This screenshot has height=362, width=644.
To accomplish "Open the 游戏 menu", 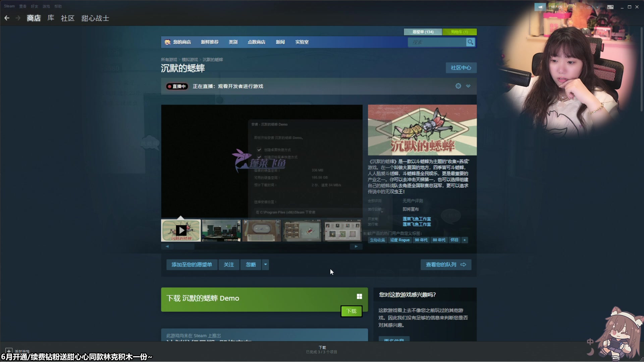I will (x=46, y=6).
